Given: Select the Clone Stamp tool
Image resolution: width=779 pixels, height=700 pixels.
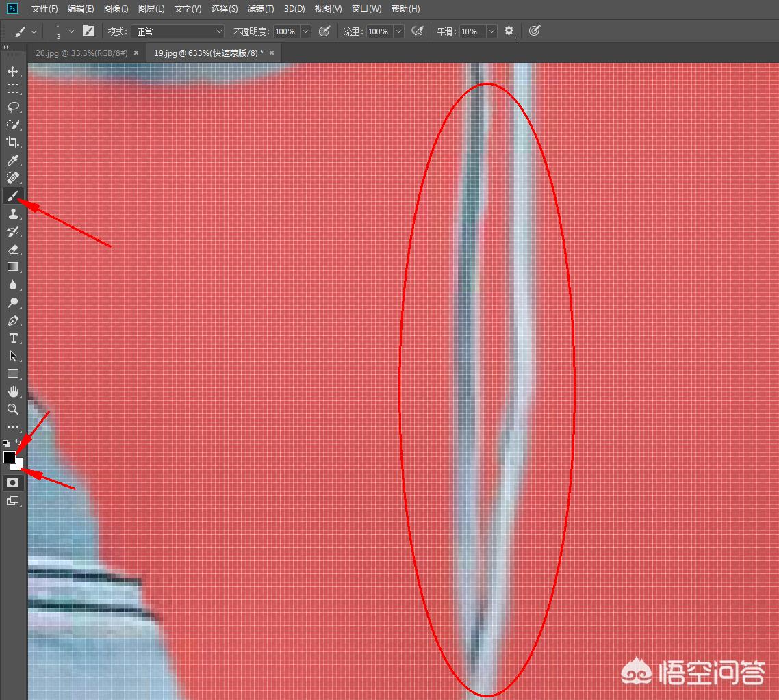Looking at the screenshot, I should click(13, 213).
